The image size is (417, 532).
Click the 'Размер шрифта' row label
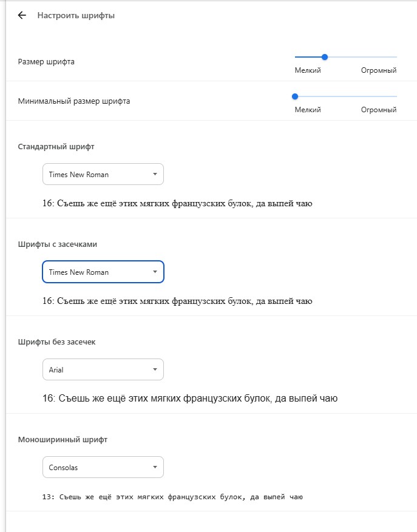46,62
